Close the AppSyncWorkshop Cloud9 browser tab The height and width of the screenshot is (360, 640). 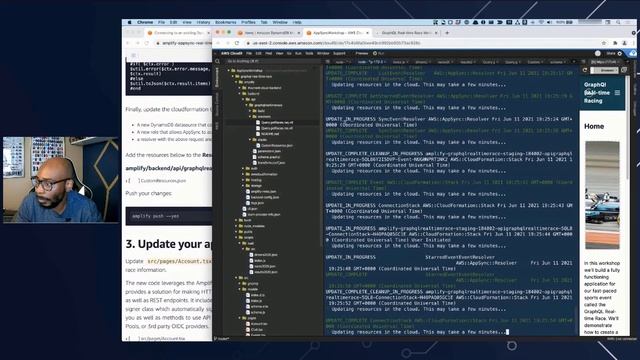click(367, 33)
